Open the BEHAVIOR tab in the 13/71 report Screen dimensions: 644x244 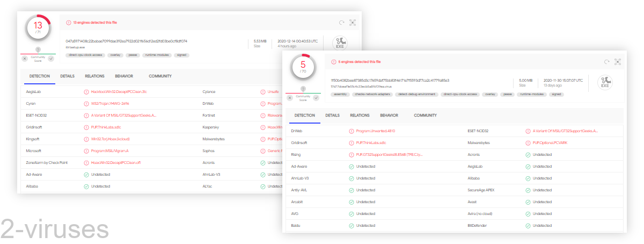[x=124, y=76]
